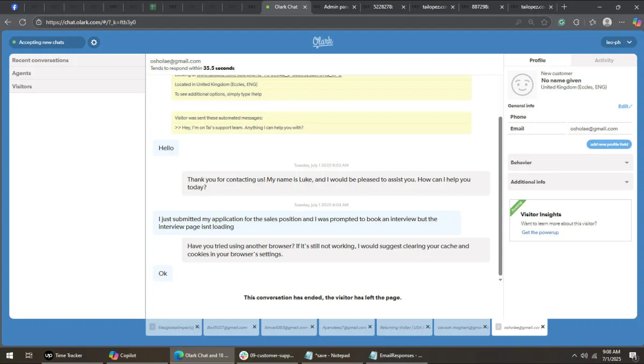This screenshot has width=644, height=364.
Task: Open Copilot sidebar icon in browser
Action: coord(637,22)
